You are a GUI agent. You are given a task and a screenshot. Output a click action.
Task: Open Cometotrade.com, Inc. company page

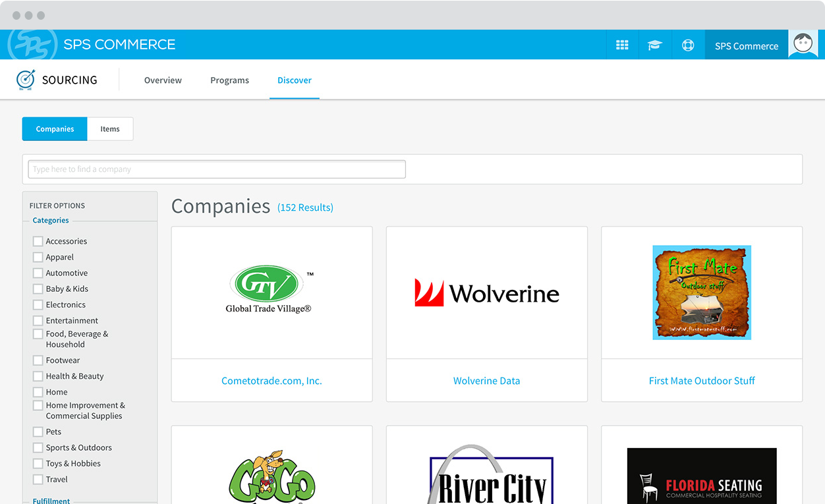271,380
